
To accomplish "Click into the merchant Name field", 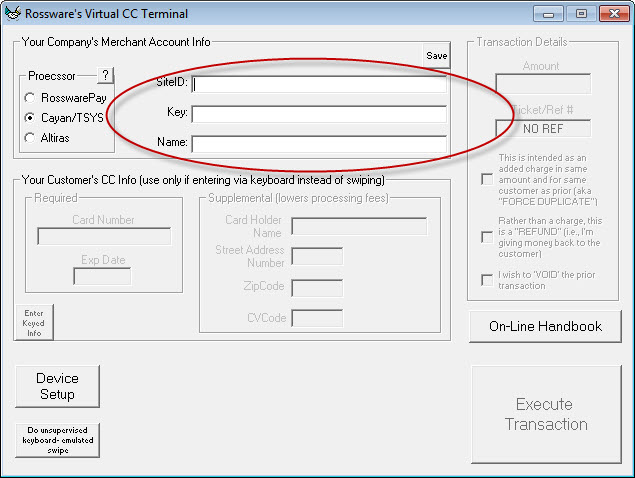I will pyautogui.click(x=319, y=143).
